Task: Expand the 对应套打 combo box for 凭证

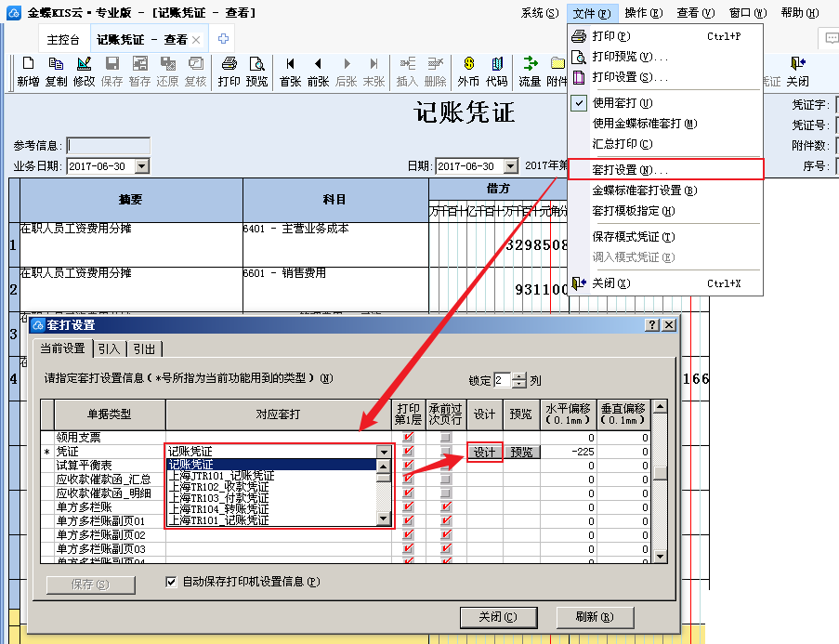Action: point(384,452)
